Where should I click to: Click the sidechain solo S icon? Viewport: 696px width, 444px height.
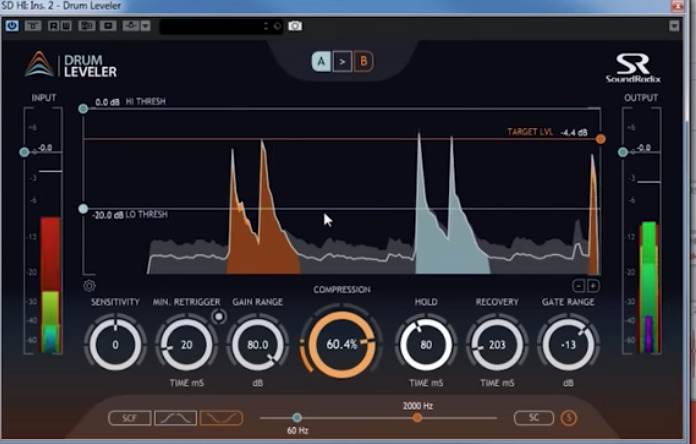570,418
